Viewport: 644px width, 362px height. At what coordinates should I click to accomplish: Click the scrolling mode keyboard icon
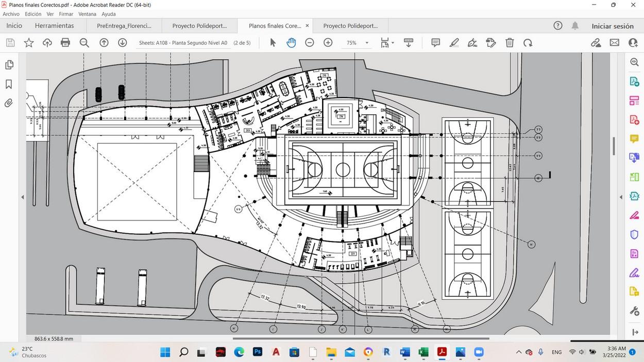point(409,43)
